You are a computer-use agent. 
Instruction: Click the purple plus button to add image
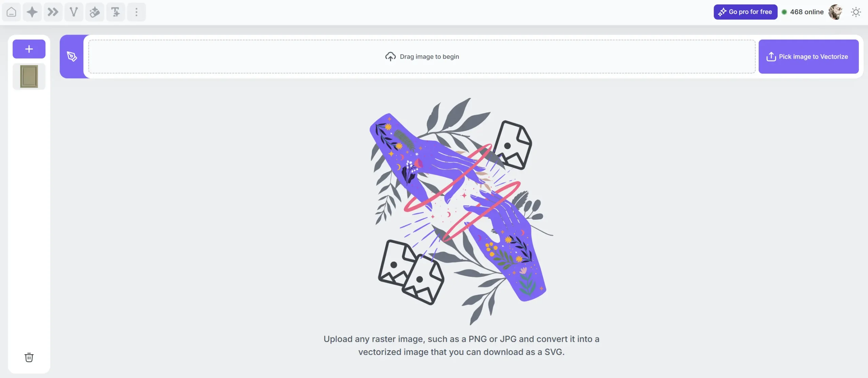tap(29, 49)
